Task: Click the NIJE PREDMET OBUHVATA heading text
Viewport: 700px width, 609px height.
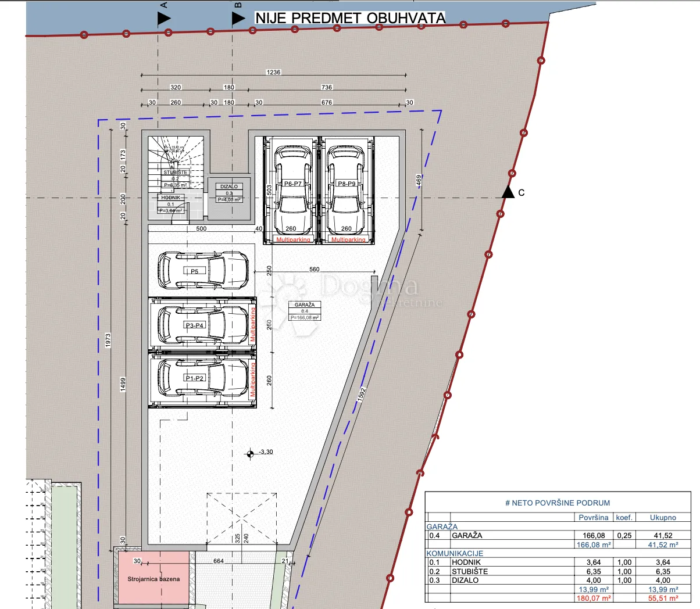Action: click(x=351, y=18)
